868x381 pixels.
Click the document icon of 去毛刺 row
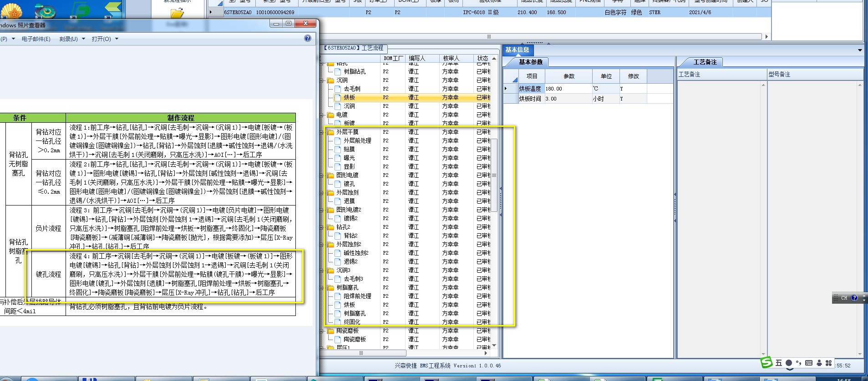(x=338, y=89)
